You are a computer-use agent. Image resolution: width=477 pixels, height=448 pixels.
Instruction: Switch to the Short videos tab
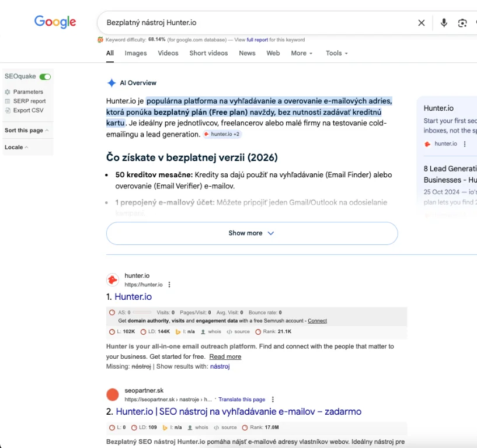pos(208,53)
